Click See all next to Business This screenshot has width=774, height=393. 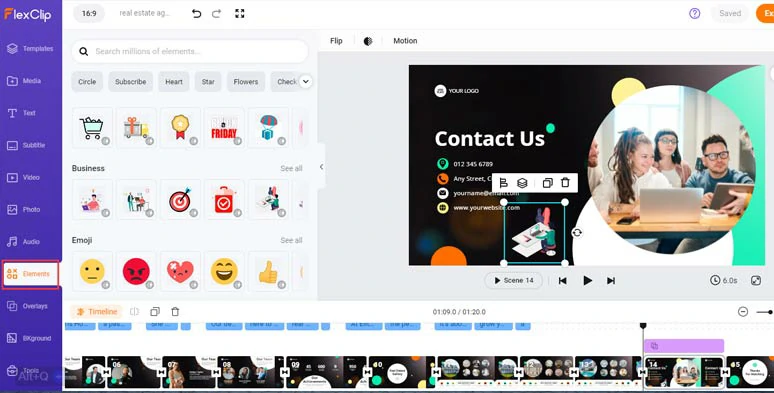[291, 168]
